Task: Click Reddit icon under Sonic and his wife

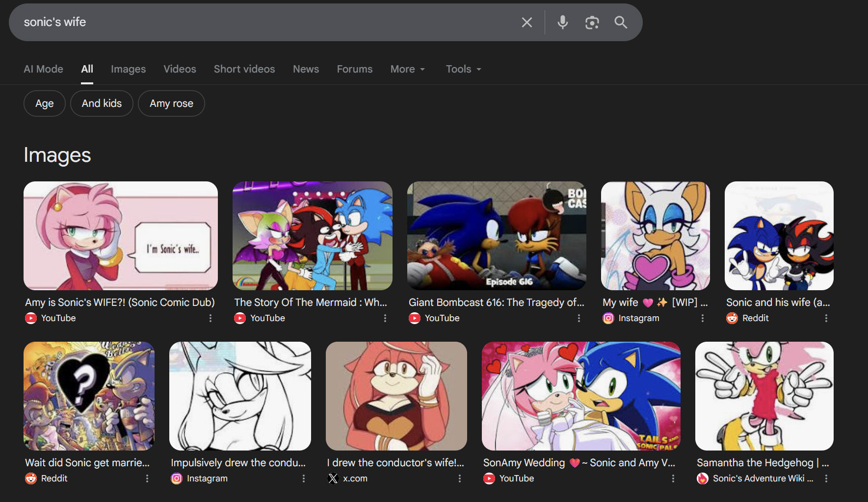Action: (x=732, y=318)
